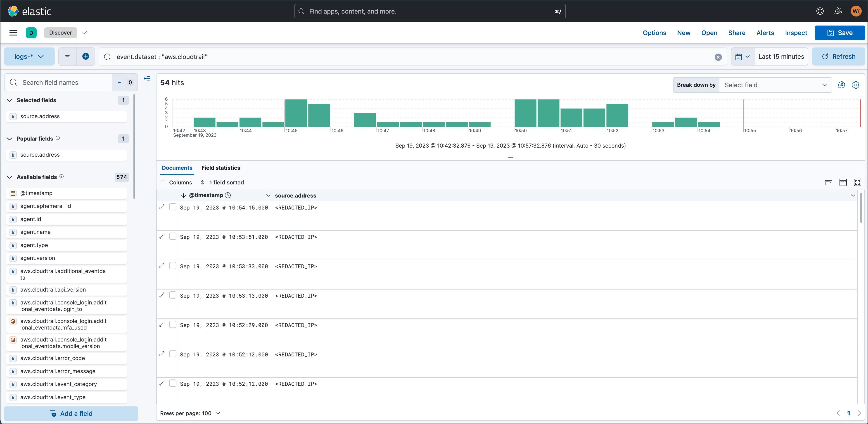Image resolution: width=868 pixels, height=424 pixels.
Task: Collapse the field list sidebar
Action: [x=147, y=78]
